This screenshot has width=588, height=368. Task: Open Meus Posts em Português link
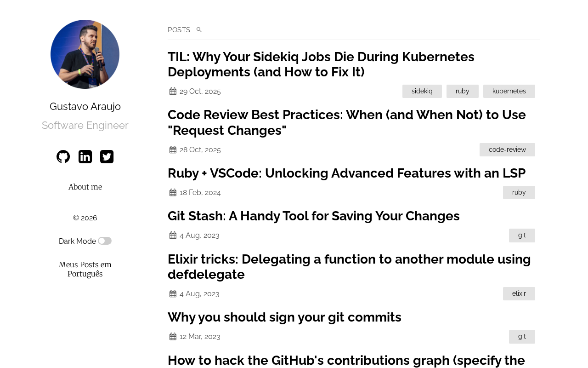85,269
